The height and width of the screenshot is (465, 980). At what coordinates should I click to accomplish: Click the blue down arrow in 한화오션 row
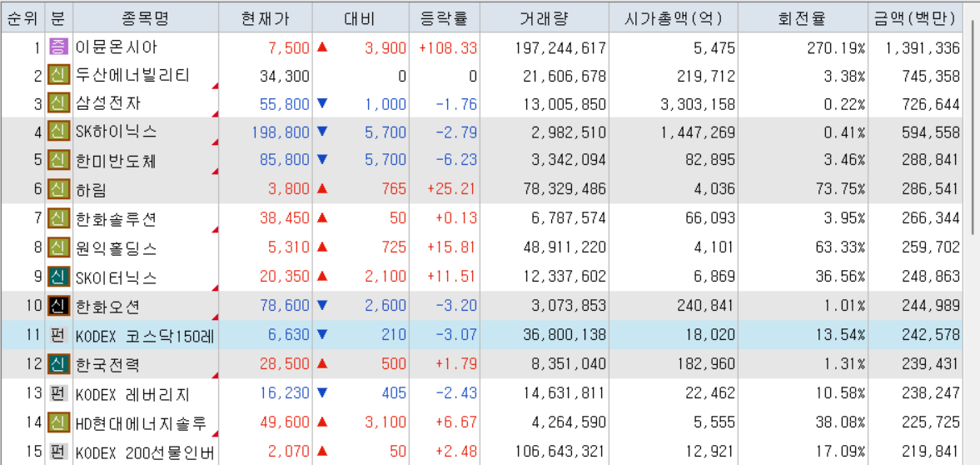point(322,305)
